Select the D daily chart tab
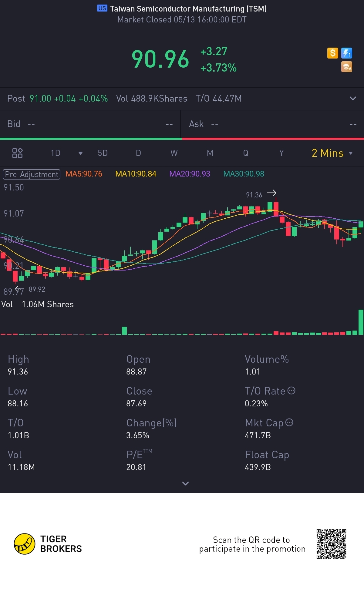 [x=138, y=153]
